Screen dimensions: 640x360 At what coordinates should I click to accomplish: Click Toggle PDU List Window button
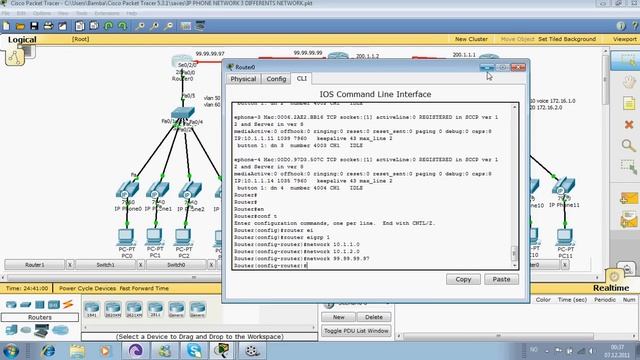356,331
